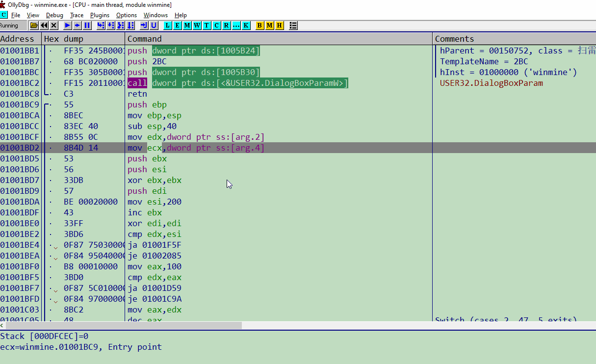The height and width of the screenshot is (364, 596).
Task: Open the Trace menu
Action: pos(77,15)
